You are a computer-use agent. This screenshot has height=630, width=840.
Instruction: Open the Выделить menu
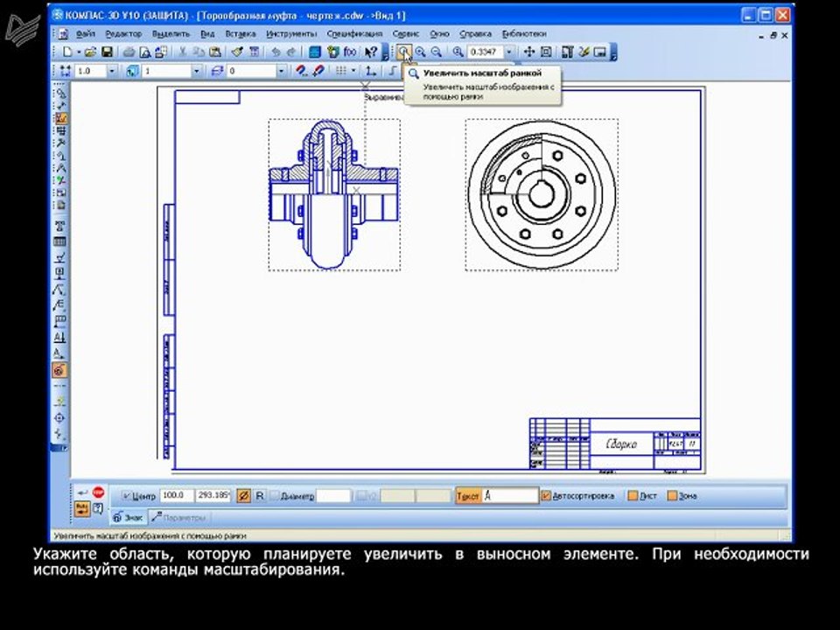(x=171, y=34)
